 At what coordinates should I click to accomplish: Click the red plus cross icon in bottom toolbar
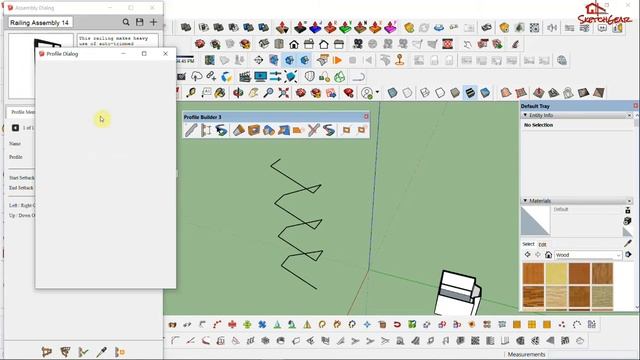(232, 324)
